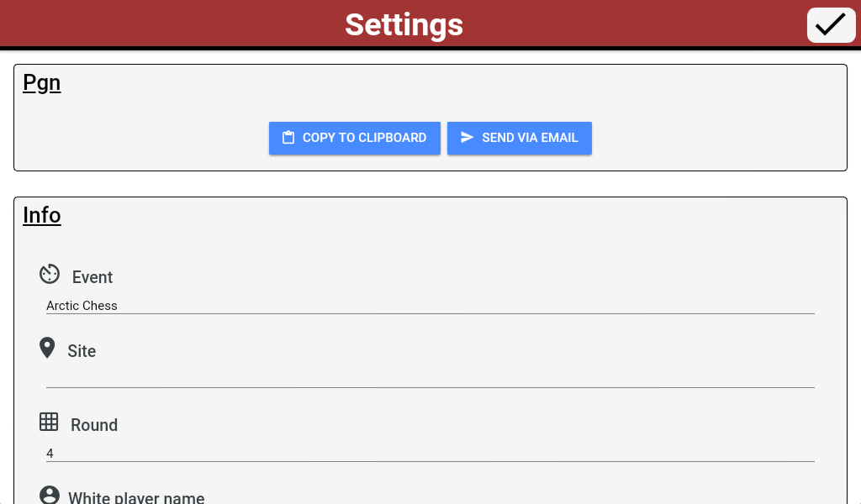Click the Event clock icon

pos(50,274)
